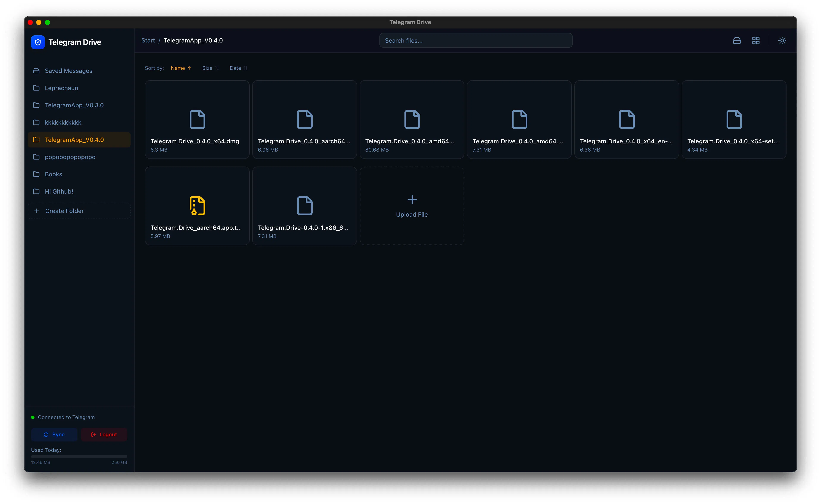The image size is (821, 504).
Task: Select the Telegram.Drive_0.4.0_aarch64 file icon
Action: [305, 119]
